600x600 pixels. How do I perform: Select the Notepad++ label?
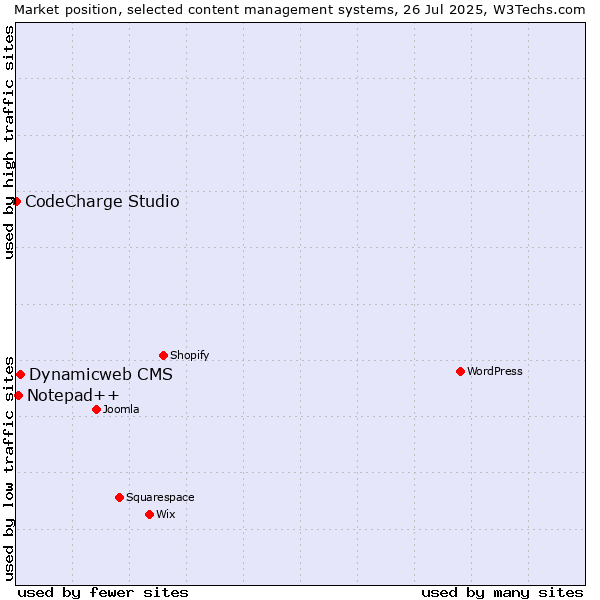point(73,395)
